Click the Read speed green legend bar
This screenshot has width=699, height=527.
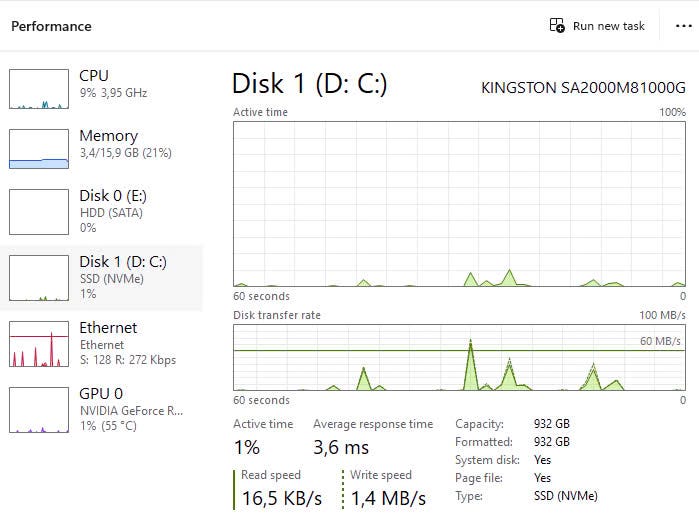click(234, 490)
